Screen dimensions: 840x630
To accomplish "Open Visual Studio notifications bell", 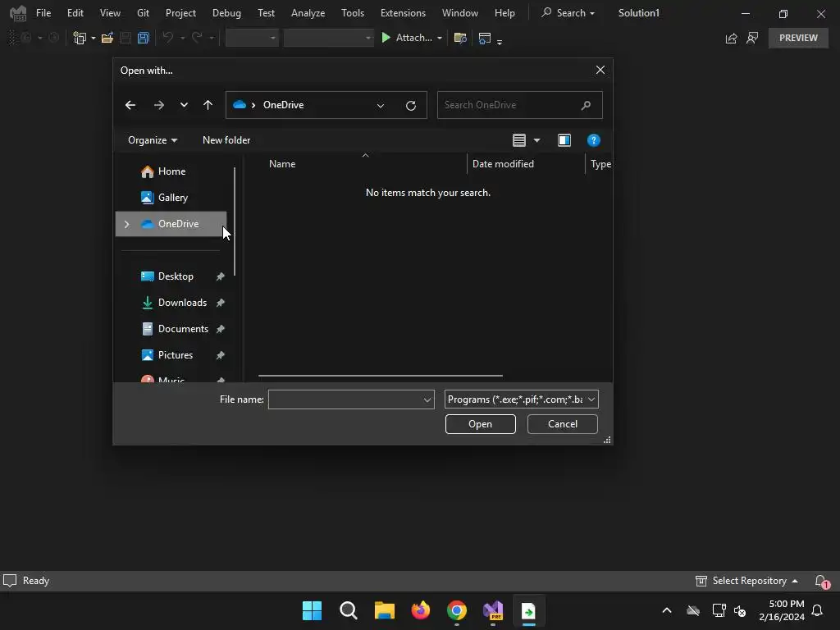I will (820, 581).
